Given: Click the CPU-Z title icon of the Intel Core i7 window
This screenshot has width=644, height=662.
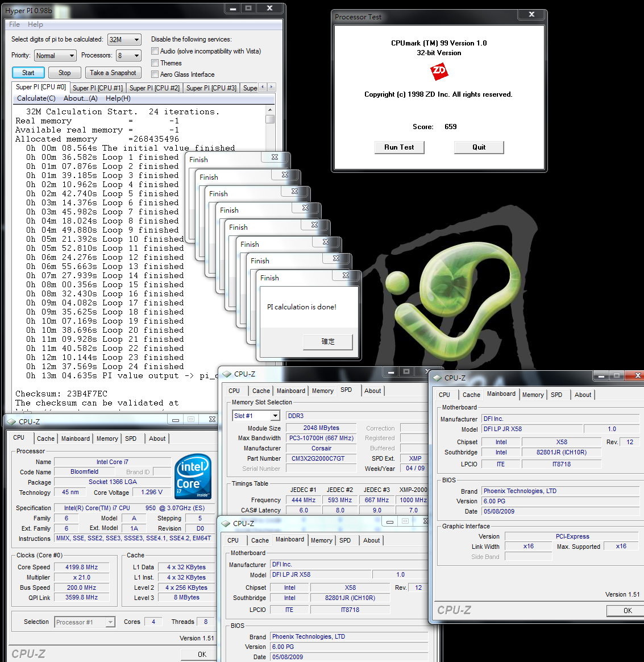Looking at the screenshot, I should click(x=12, y=421).
